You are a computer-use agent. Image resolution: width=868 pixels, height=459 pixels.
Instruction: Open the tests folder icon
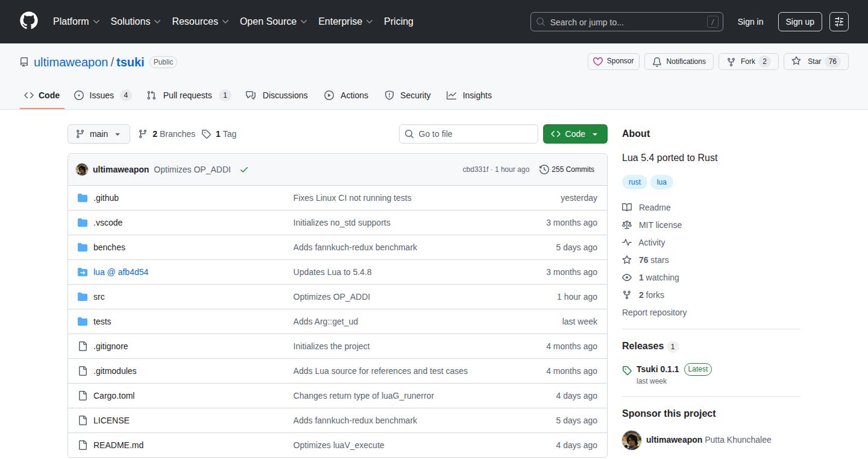click(x=83, y=321)
